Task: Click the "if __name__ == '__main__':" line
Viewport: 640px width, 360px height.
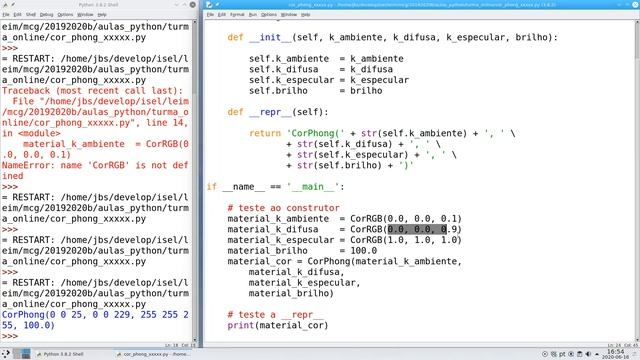Action: 276,187
